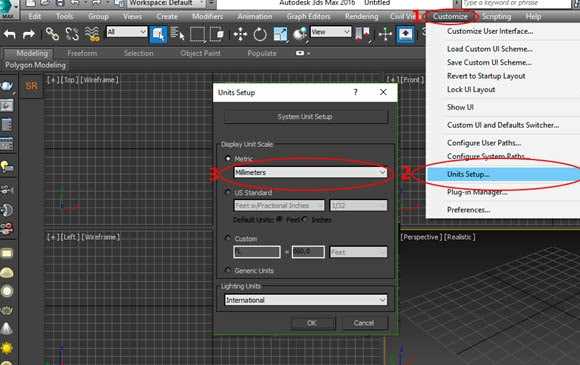
Task: Open the Customize menu
Action: tap(450, 17)
